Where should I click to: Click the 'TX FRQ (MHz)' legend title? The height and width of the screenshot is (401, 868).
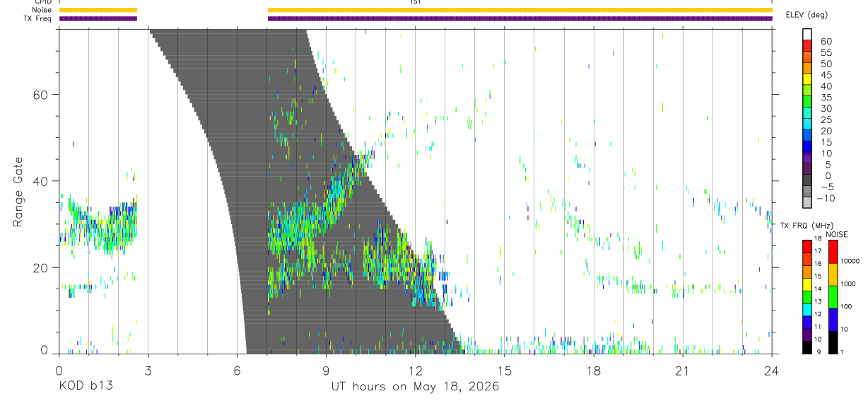[x=805, y=226]
